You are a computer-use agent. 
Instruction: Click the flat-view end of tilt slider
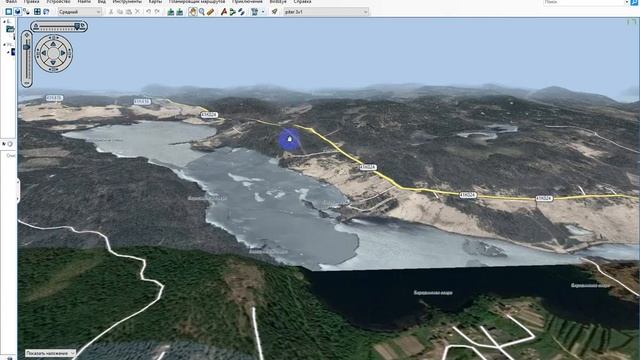tap(36, 27)
